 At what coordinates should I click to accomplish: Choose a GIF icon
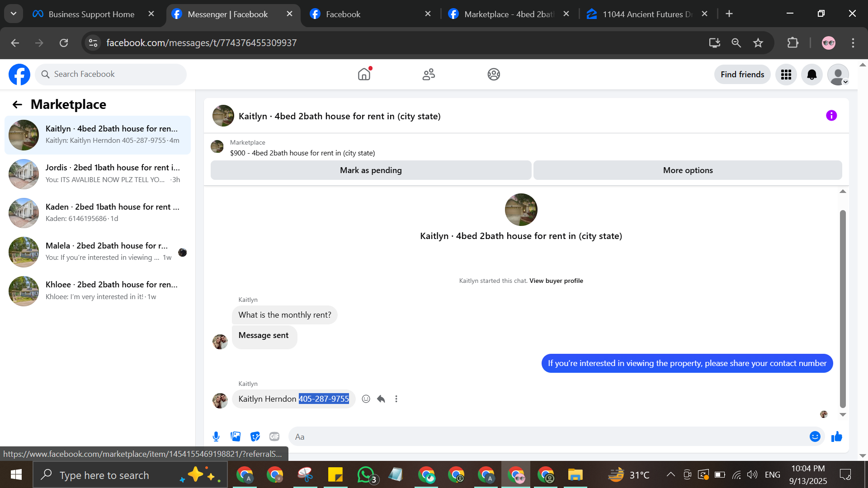click(274, 436)
